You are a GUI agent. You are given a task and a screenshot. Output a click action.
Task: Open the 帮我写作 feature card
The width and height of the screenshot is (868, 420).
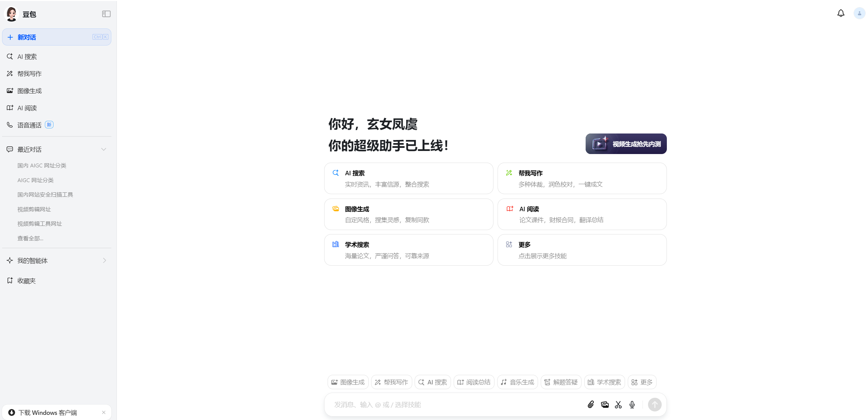point(582,178)
